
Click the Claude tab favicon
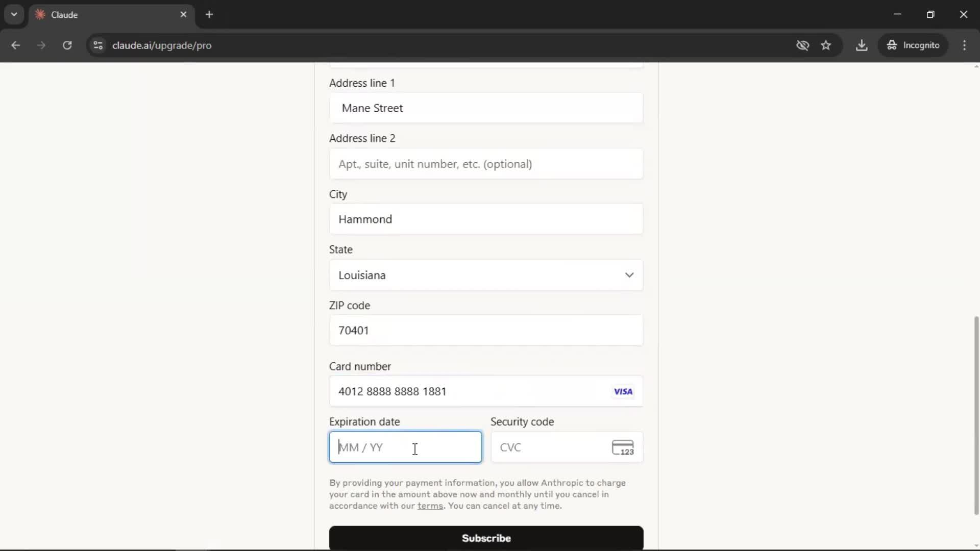(x=40, y=15)
